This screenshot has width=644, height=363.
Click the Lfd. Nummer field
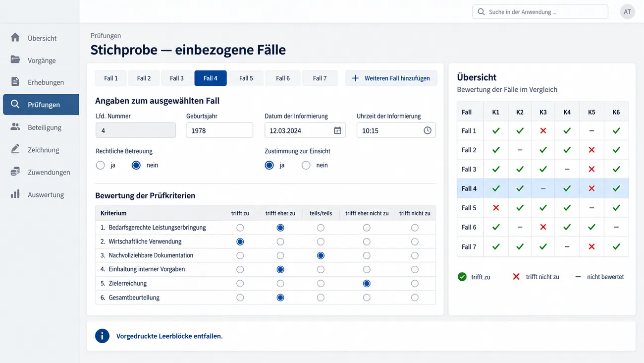click(135, 130)
